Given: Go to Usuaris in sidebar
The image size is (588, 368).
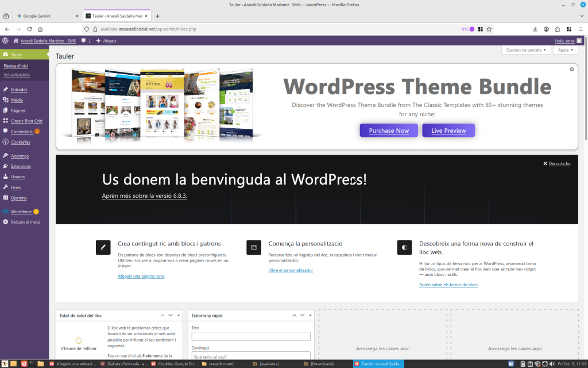Looking at the screenshot, I should tap(18, 177).
